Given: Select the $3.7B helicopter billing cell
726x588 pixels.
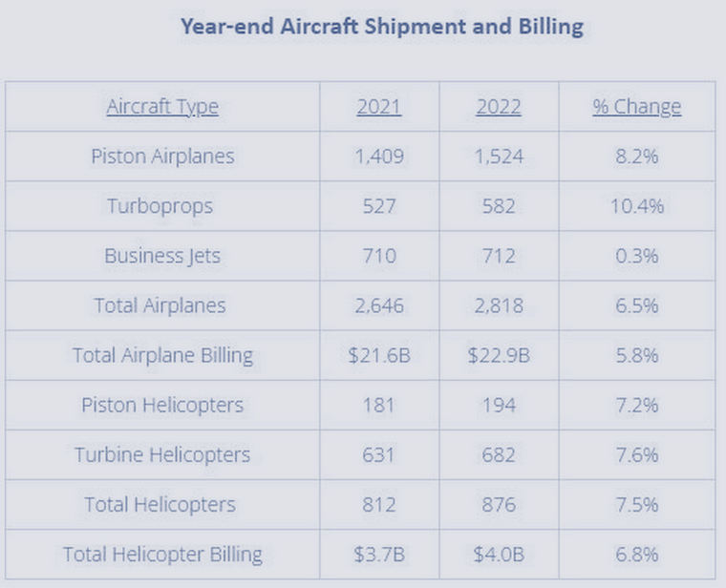Looking at the screenshot, I should [x=379, y=554].
